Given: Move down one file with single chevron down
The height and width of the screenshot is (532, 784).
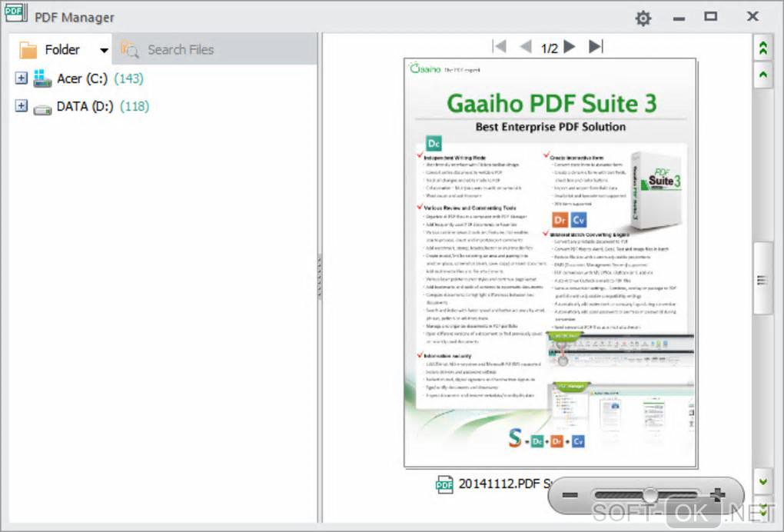Looking at the screenshot, I should point(763,482).
